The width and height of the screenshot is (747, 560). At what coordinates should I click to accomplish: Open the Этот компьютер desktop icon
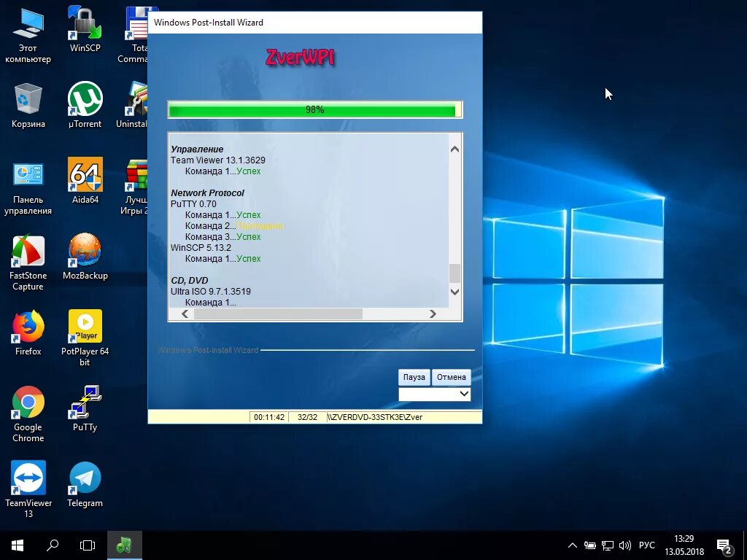[x=28, y=36]
